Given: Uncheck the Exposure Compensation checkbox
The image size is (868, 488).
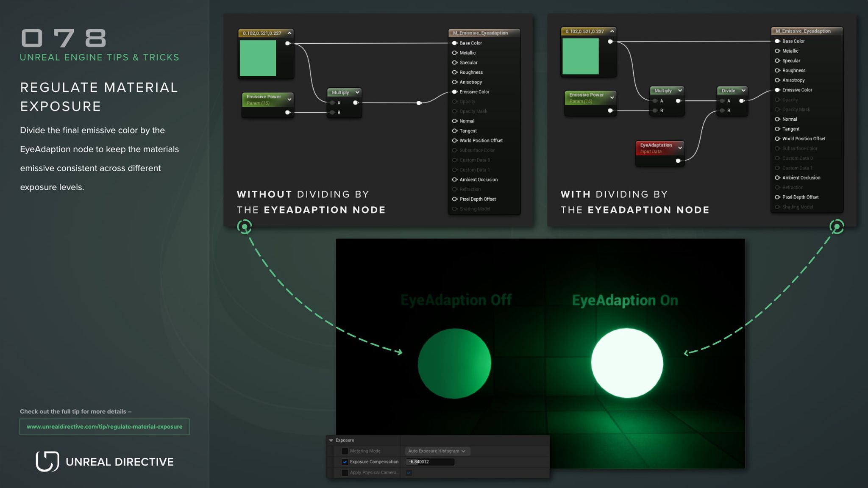Looking at the screenshot, I should [x=345, y=462].
